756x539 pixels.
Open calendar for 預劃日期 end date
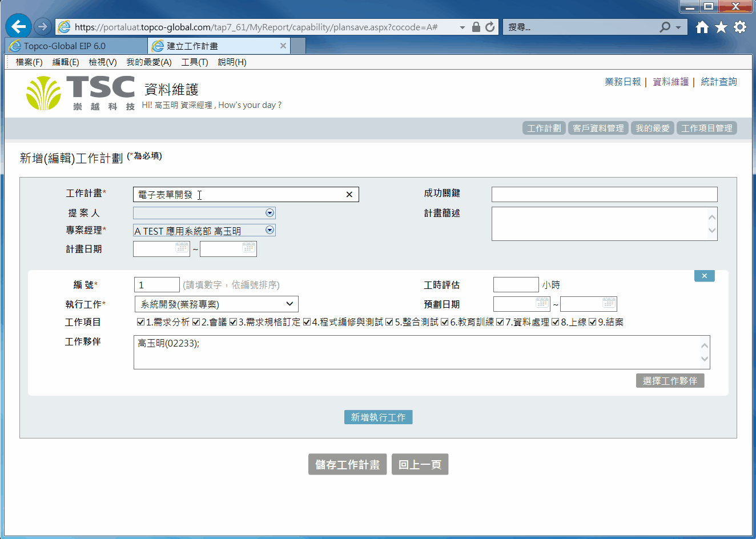click(x=609, y=303)
